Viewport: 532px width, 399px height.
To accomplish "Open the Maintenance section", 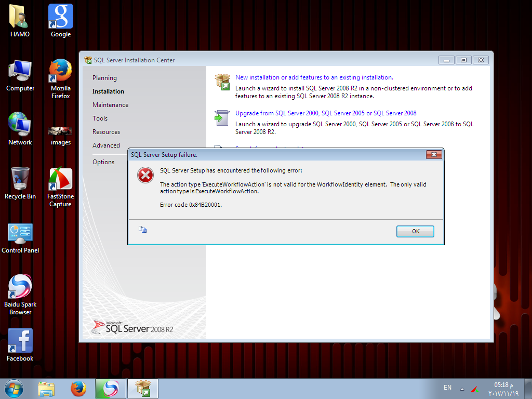I will coord(110,105).
